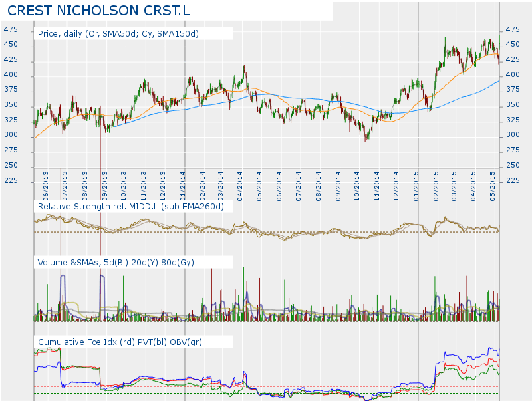Screen dimensions: 532x401
Task: Click the 03/2015 date axis label
Action: coord(454,186)
